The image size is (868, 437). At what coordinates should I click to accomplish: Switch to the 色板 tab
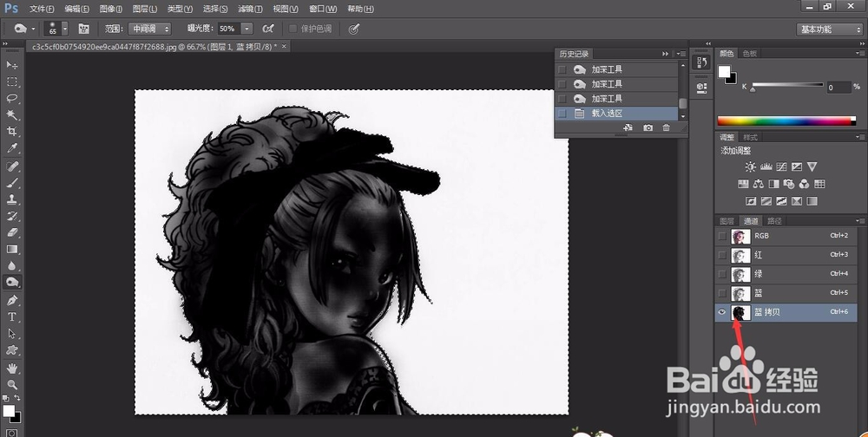(x=750, y=53)
